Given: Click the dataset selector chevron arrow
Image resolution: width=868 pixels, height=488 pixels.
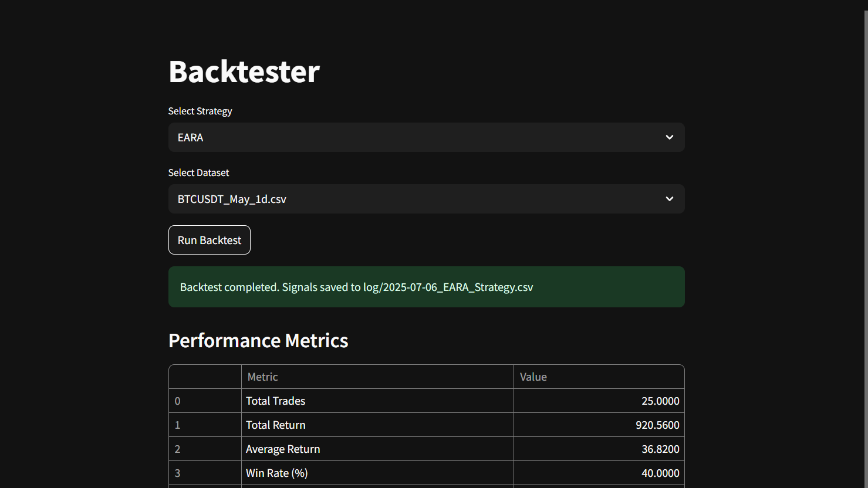Looking at the screenshot, I should click(669, 199).
